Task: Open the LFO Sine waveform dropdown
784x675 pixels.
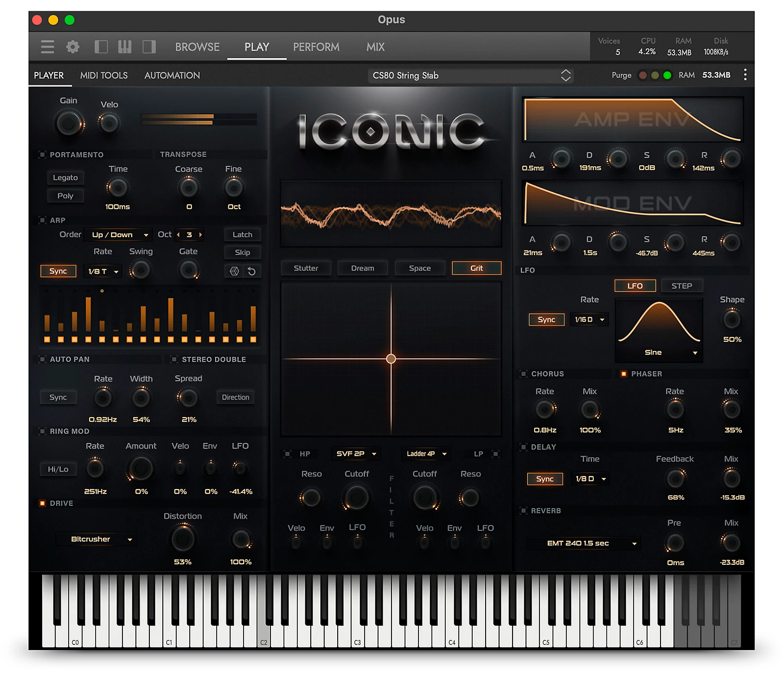Action: (659, 352)
